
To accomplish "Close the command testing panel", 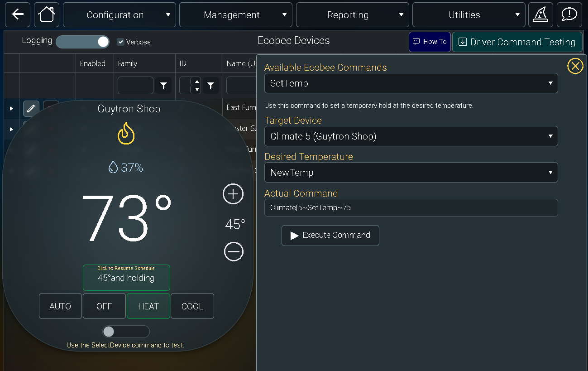I will click(575, 67).
